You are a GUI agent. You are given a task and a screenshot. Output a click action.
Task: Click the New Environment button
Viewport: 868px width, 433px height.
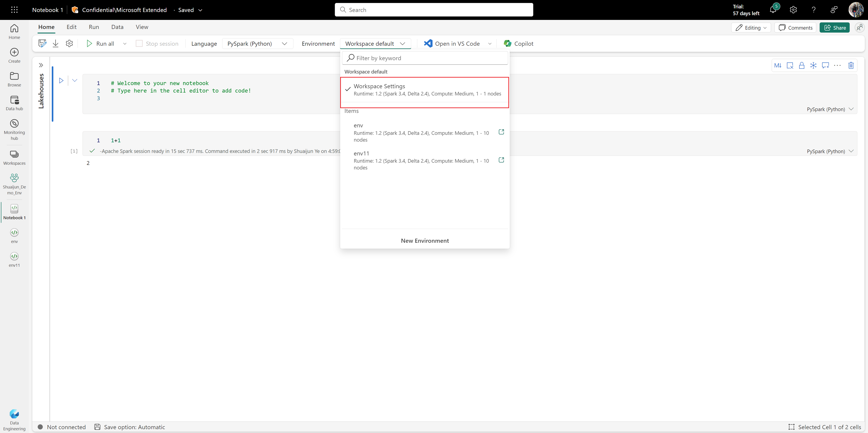425,240
